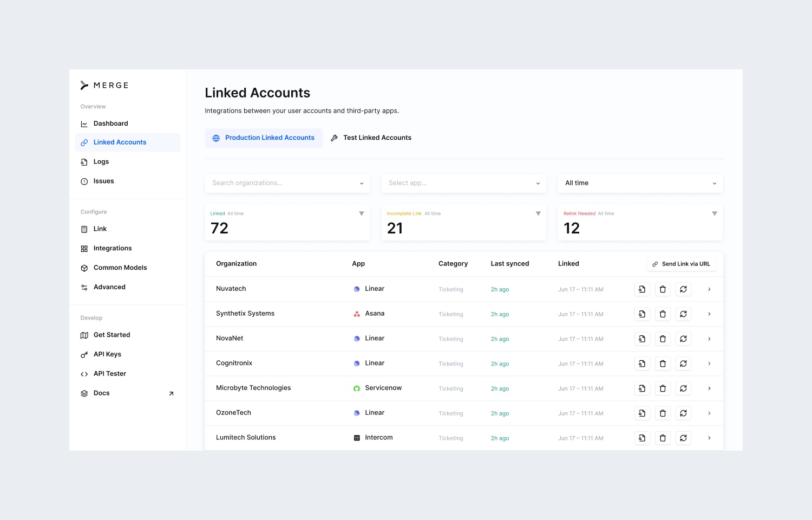This screenshot has height=520, width=812.
Task: Delete Lumitech Solutions via its trash icon
Action: (663, 438)
